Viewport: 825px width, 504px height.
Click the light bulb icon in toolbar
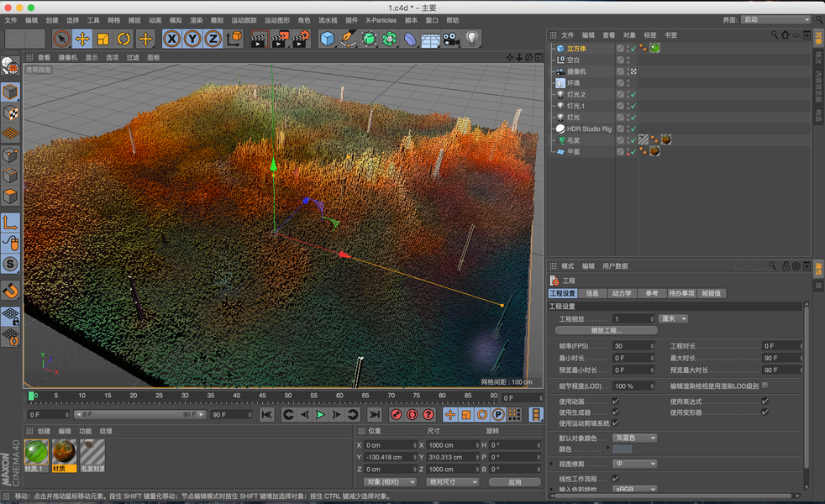point(472,39)
